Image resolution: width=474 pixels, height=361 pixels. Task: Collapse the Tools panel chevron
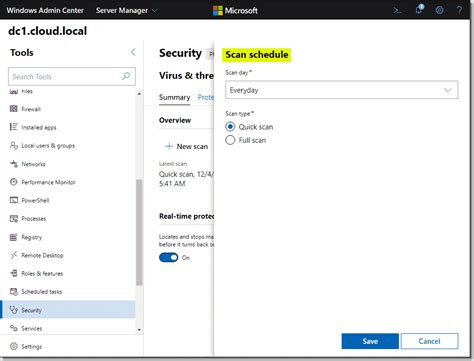click(133, 52)
